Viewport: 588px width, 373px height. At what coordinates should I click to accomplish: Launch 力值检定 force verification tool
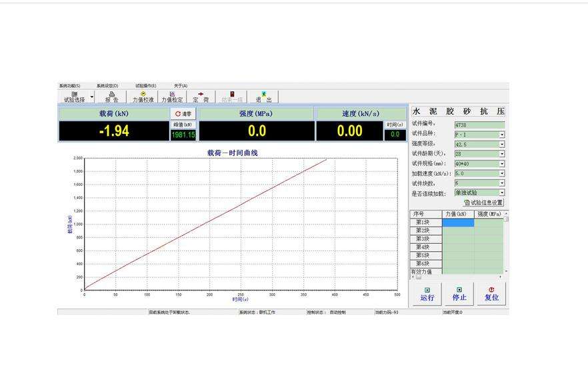tap(172, 97)
